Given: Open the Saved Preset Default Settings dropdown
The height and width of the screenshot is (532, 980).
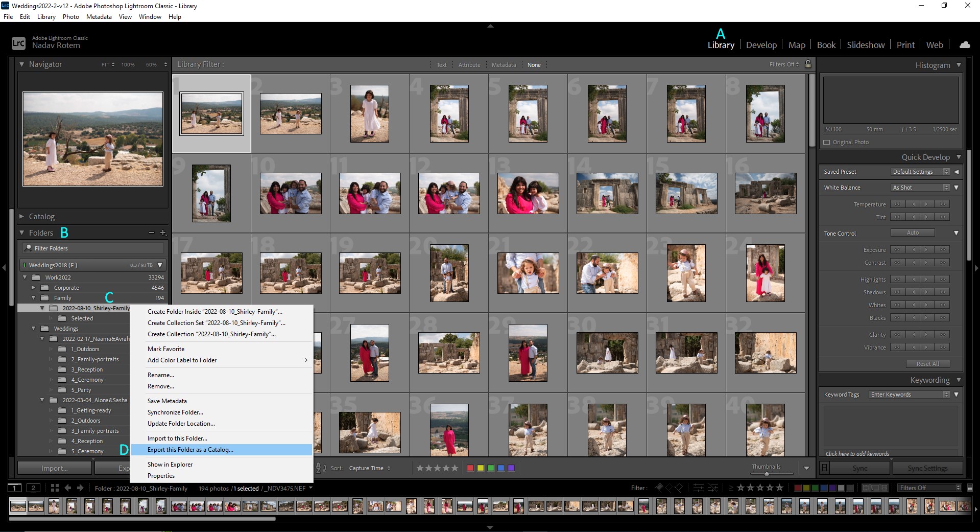Looking at the screenshot, I should coord(920,172).
